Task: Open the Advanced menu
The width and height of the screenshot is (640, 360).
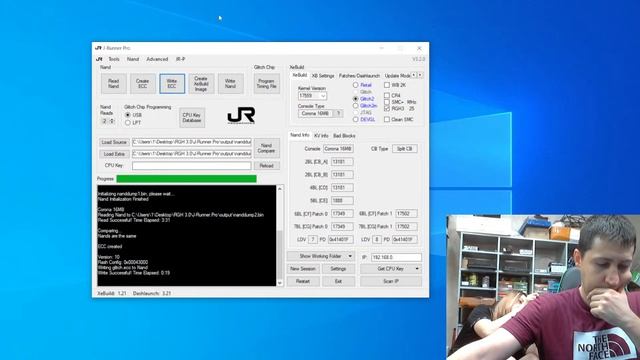Action: point(157,59)
